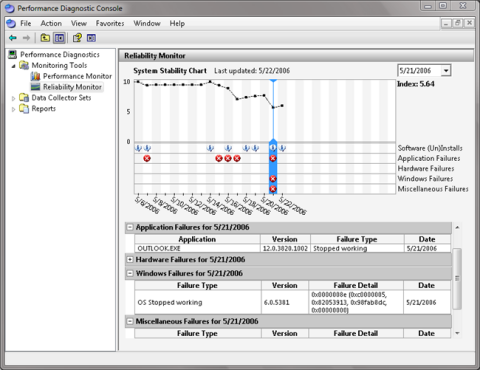Open the Favorites menu

pos(110,23)
